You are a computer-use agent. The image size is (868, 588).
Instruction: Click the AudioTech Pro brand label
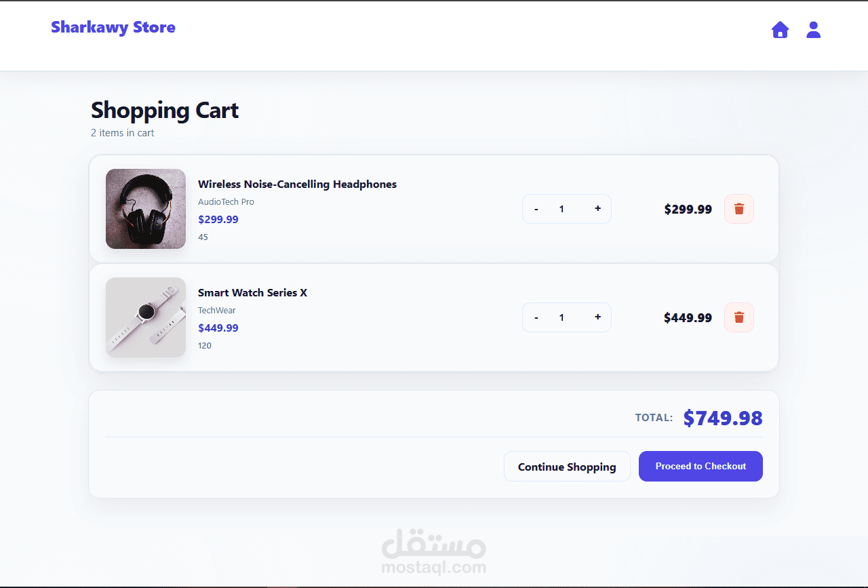click(x=226, y=202)
